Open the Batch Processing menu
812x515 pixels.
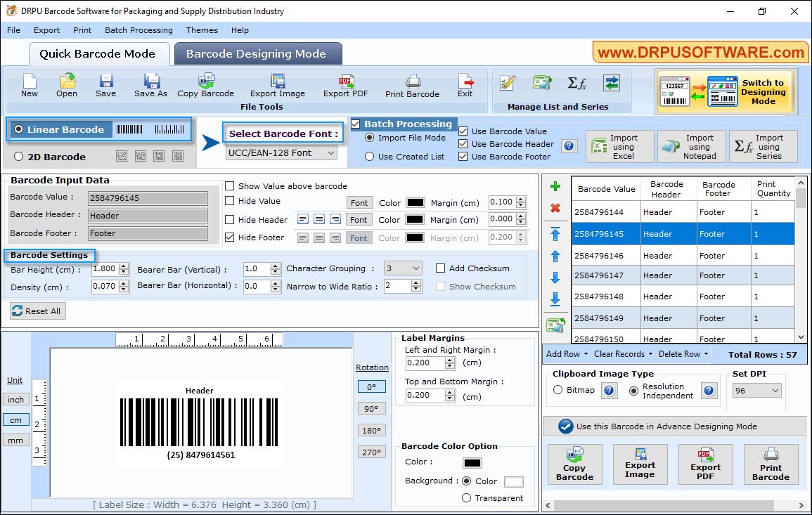pyautogui.click(x=138, y=30)
